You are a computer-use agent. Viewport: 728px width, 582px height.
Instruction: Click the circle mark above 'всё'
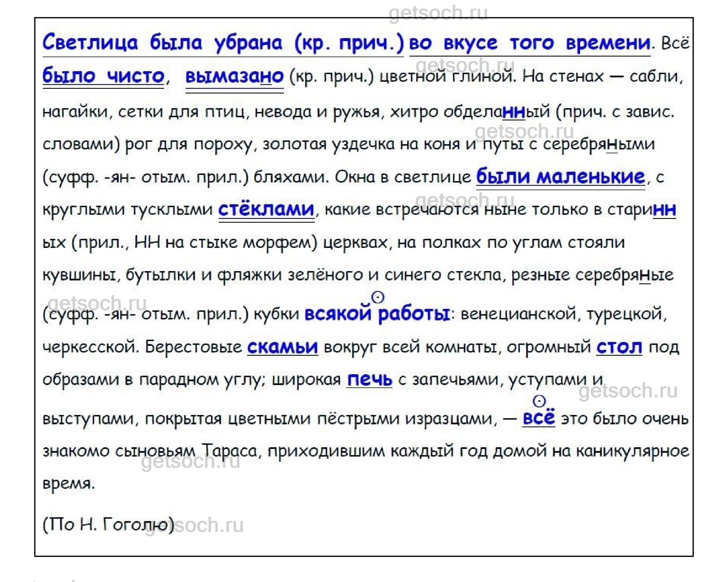click(539, 401)
